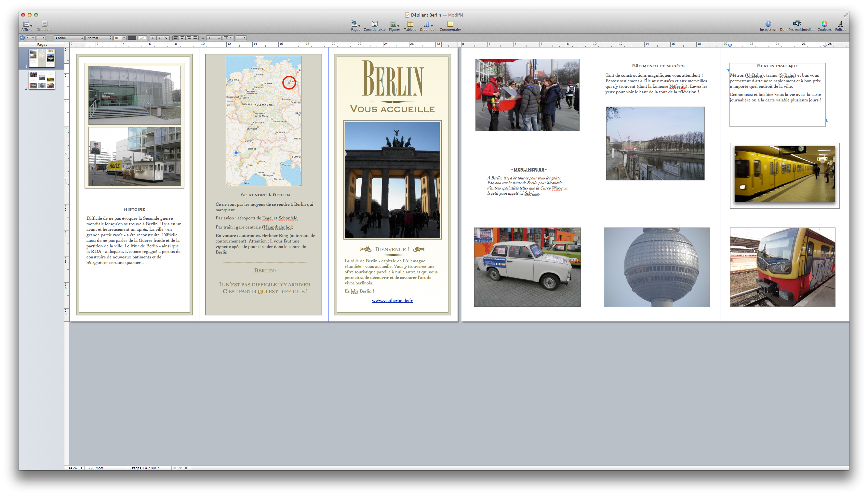868x496 pixels.
Task: Open the Couleurs picker
Action: (824, 24)
